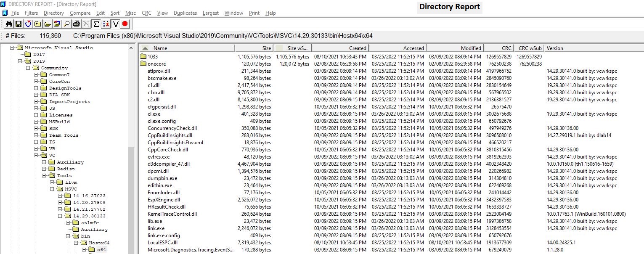Viewport: 644px width, 254px height.
Task: Select the d3dcompiler_47.dll file row
Action: click(391, 164)
